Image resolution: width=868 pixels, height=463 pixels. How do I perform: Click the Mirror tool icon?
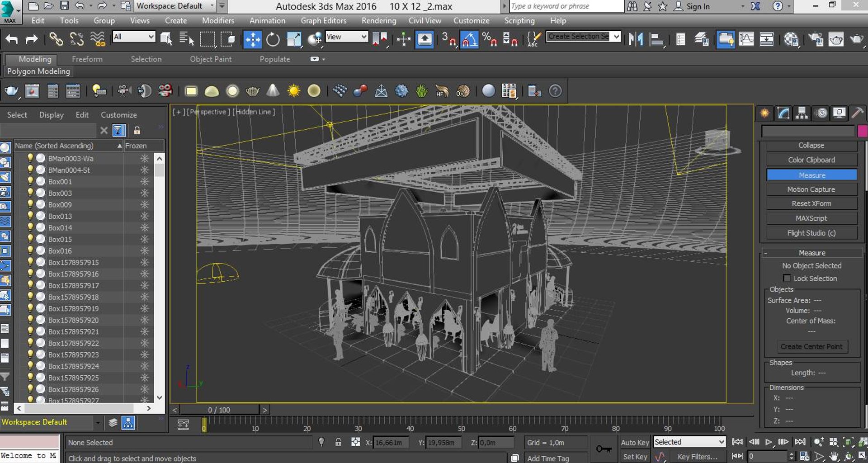click(x=635, y=39)
